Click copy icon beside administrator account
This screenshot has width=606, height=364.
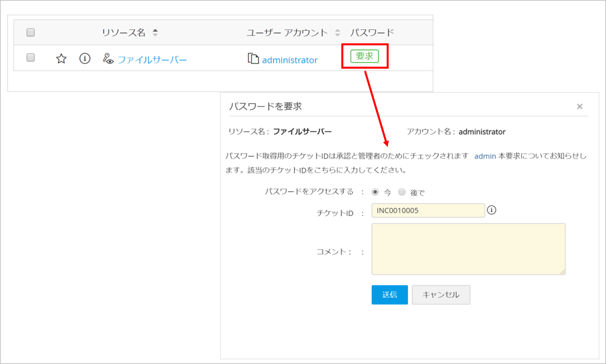point(253,59)
